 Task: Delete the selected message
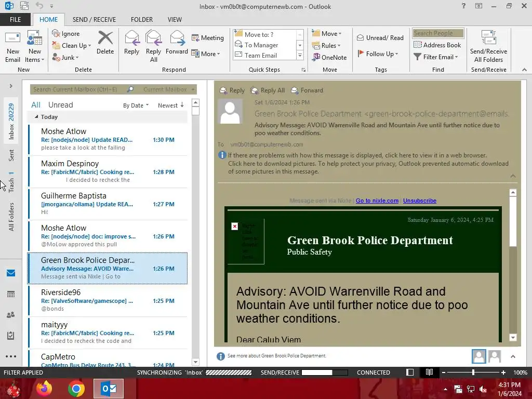pyautogui.click(x=105, y=43)
